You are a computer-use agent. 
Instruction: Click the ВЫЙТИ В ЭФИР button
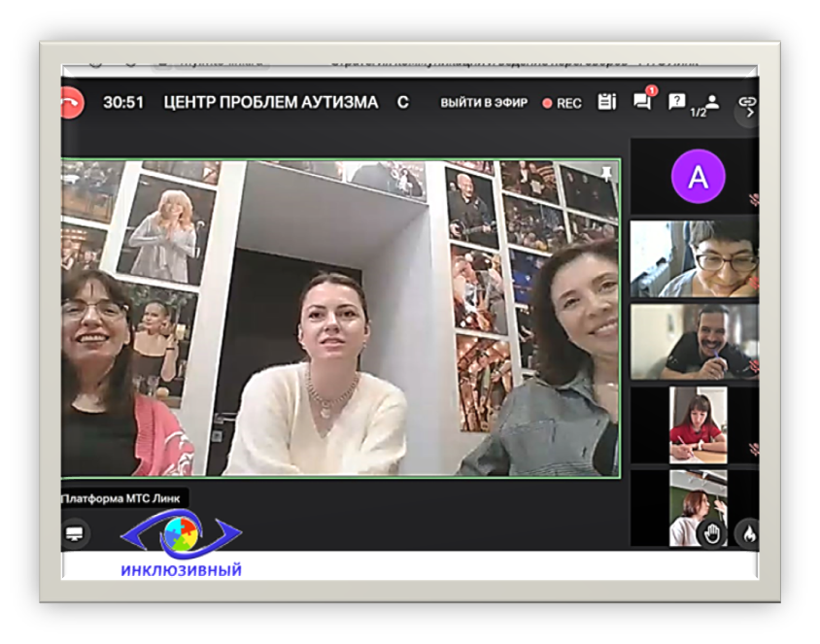(x=484, y=102)
